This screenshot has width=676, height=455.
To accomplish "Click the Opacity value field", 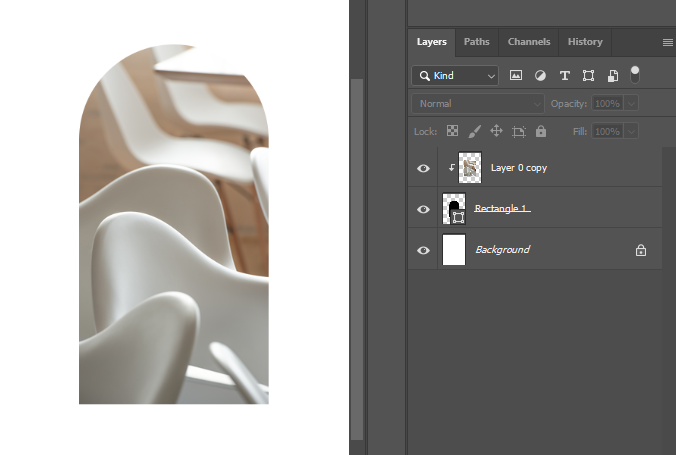I will coord(607,104).
